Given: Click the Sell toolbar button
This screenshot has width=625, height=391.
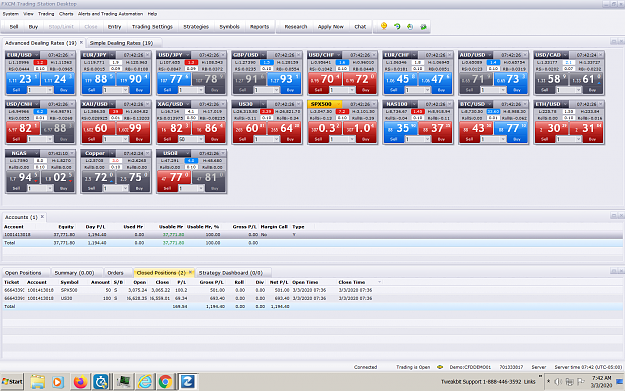Looking at the screenshot, I should [x=14, y=27].
